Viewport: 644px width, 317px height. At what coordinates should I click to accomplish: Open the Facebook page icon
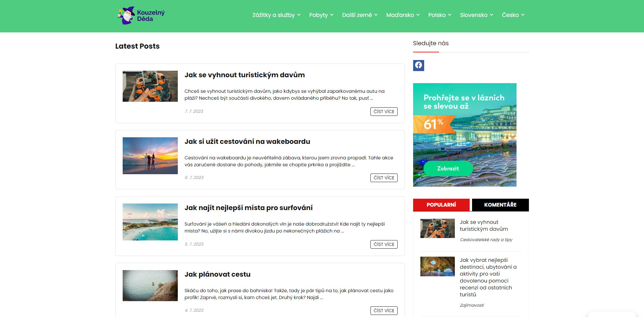418,65
